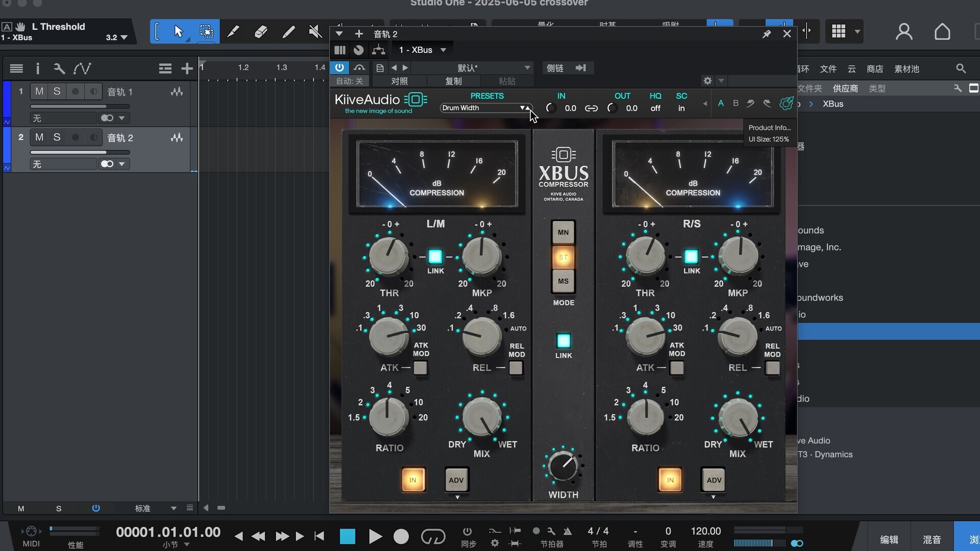The height and width of the screenshot is (551, 980).
Task: Adjust the 音轨 1 volume fader
Action: (80, 107)
